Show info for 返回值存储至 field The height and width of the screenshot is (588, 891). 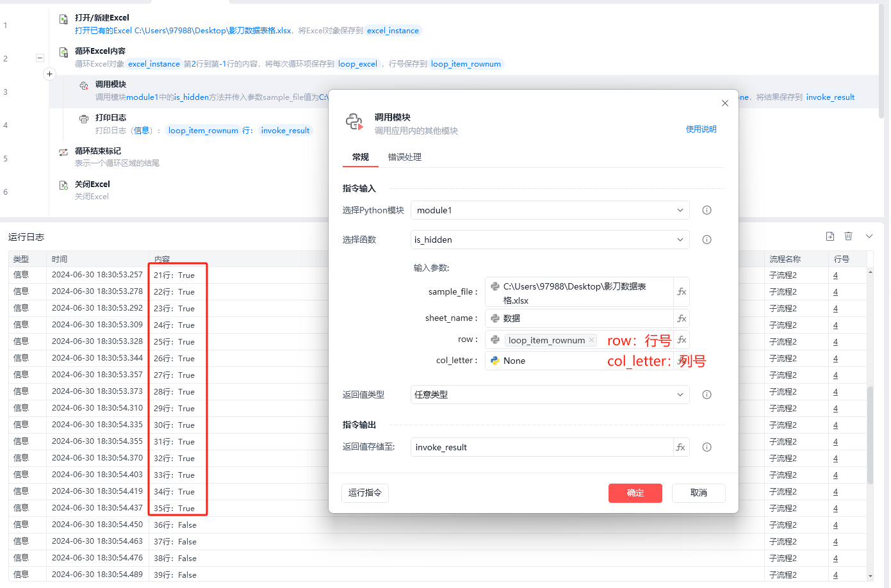(x=707, y=447)
